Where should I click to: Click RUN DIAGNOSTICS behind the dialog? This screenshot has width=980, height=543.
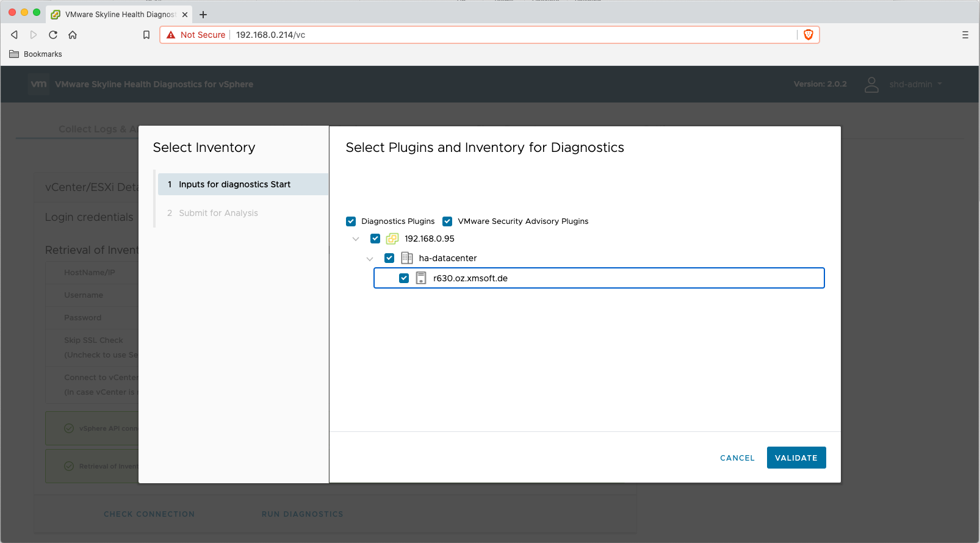tap(303, 514)
